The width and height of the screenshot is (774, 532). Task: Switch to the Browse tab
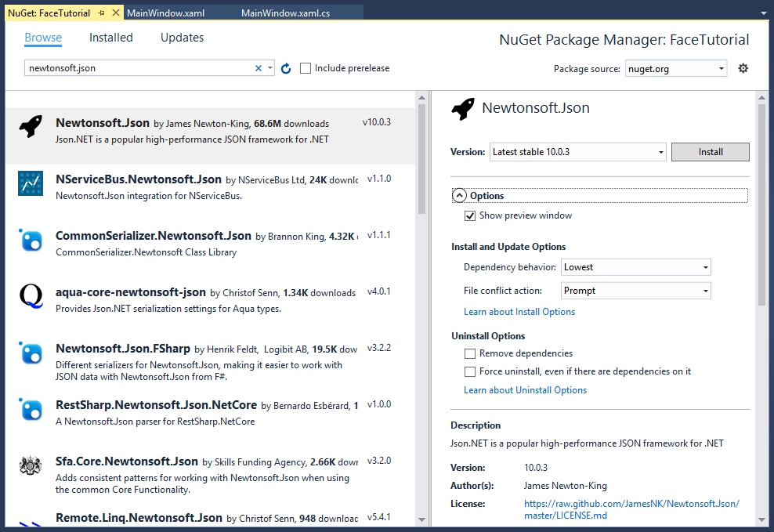click(x=43, y=38)
